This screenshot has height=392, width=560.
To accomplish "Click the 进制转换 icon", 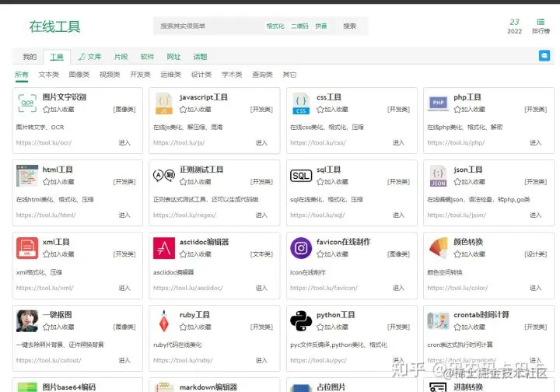I will [x=438, y=387].
